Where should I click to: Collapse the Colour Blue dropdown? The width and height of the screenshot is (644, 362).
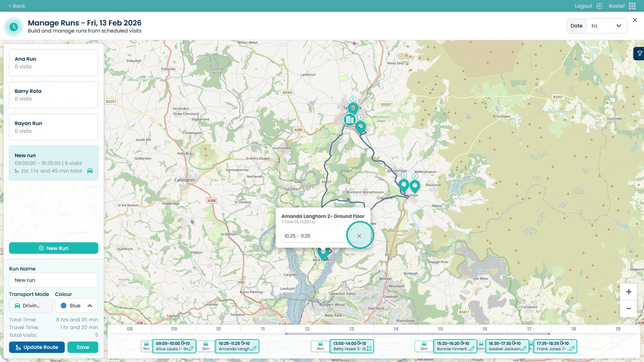click(x=76, y=306)
